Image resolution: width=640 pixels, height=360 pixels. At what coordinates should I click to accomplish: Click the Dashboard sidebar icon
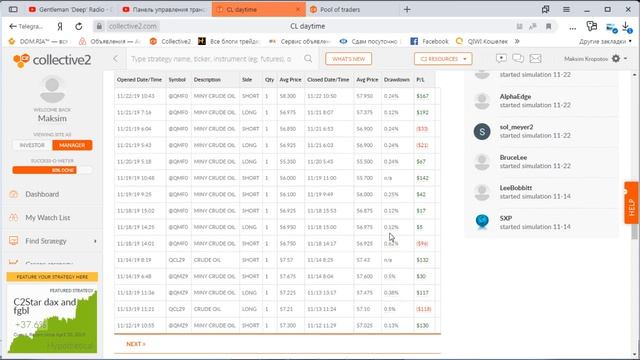pos(13,194)
